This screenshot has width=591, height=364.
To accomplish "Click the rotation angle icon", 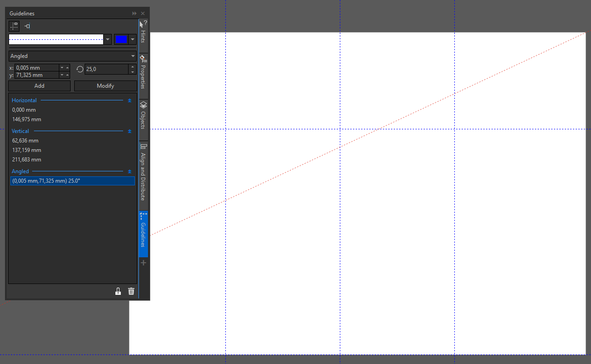I will point(80,69).
